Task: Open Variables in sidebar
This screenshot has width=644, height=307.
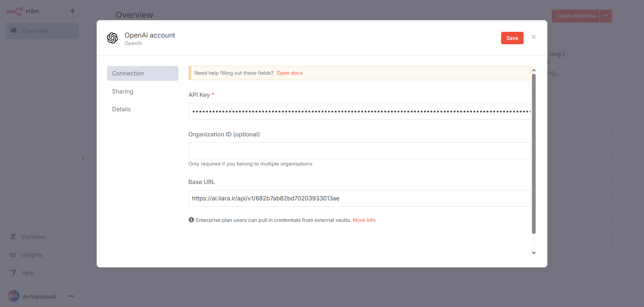Action: click(x=42, y=237)
